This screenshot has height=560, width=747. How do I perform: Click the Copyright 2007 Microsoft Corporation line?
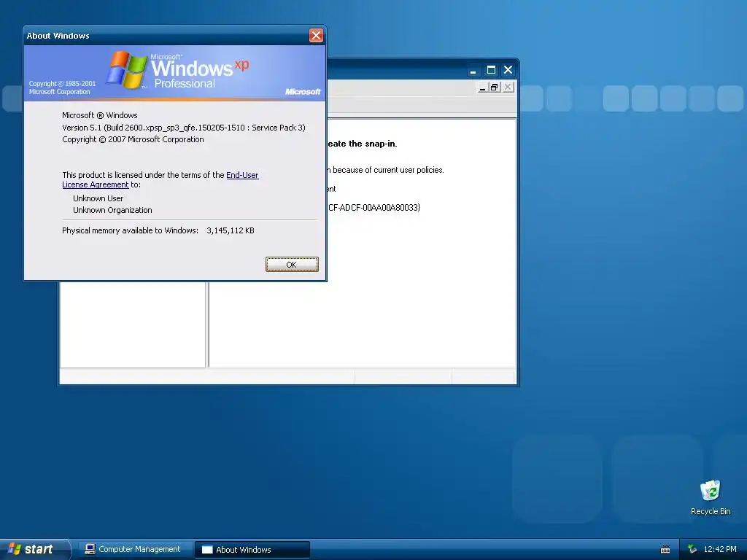coord(133,139)
